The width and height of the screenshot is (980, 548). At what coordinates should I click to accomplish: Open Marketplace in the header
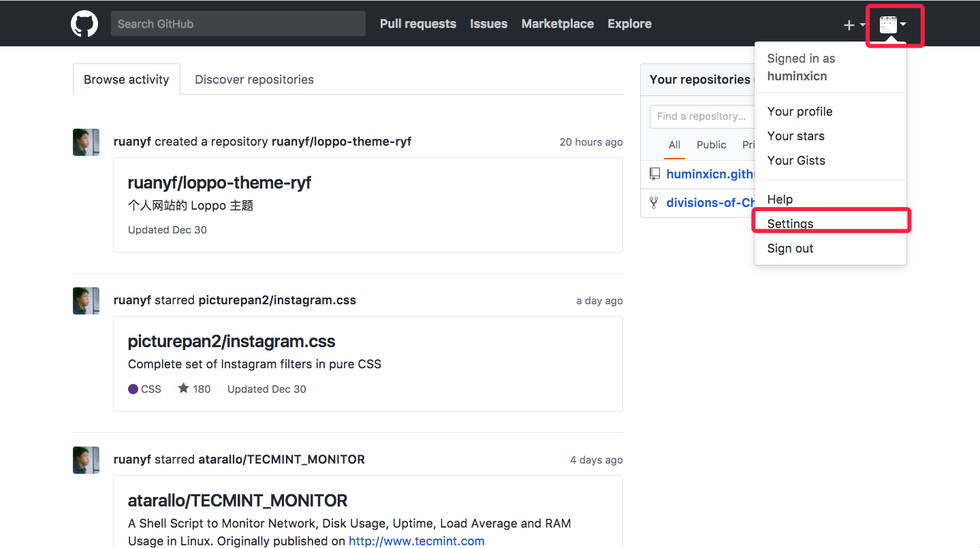coord(558,24)
